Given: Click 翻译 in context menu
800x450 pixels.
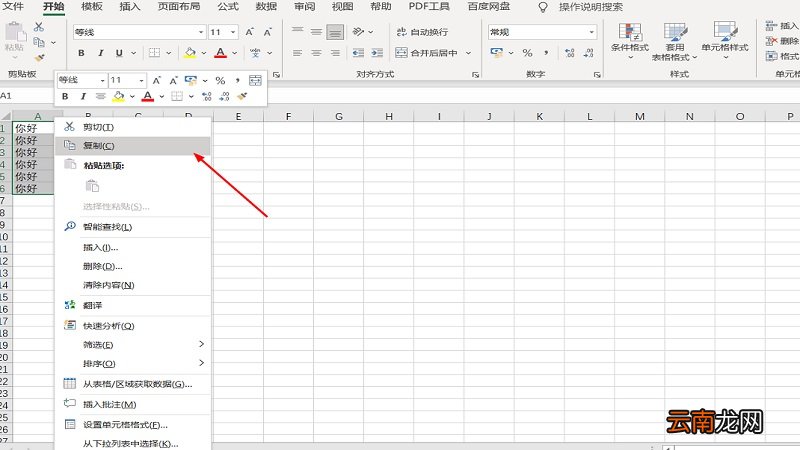Looking at the screenshot, I should [133, 305].
